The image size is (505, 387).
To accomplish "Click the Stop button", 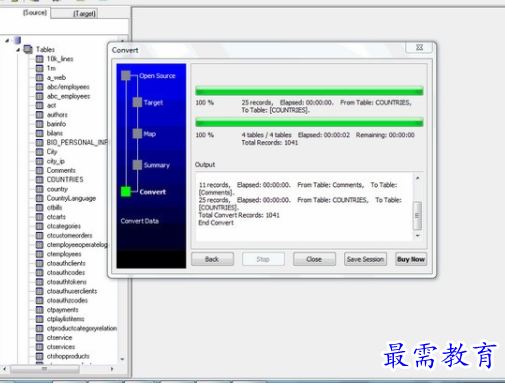I will tap(263, 259).
